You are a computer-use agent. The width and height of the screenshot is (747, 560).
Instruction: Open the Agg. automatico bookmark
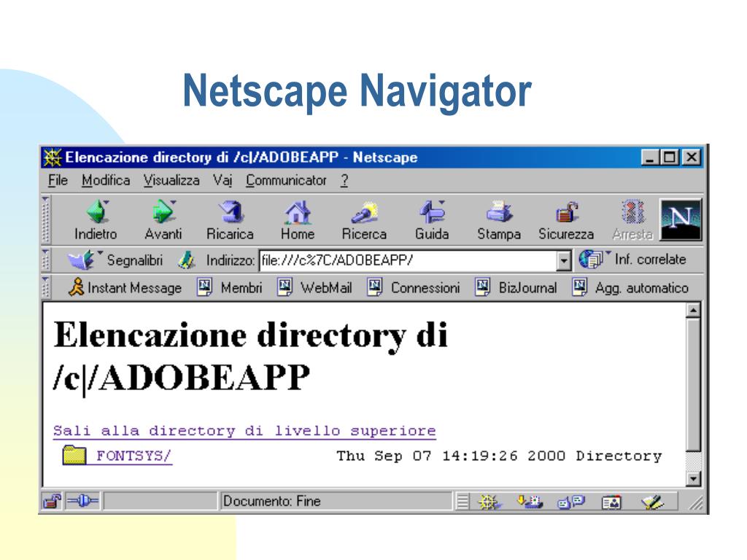630,287
